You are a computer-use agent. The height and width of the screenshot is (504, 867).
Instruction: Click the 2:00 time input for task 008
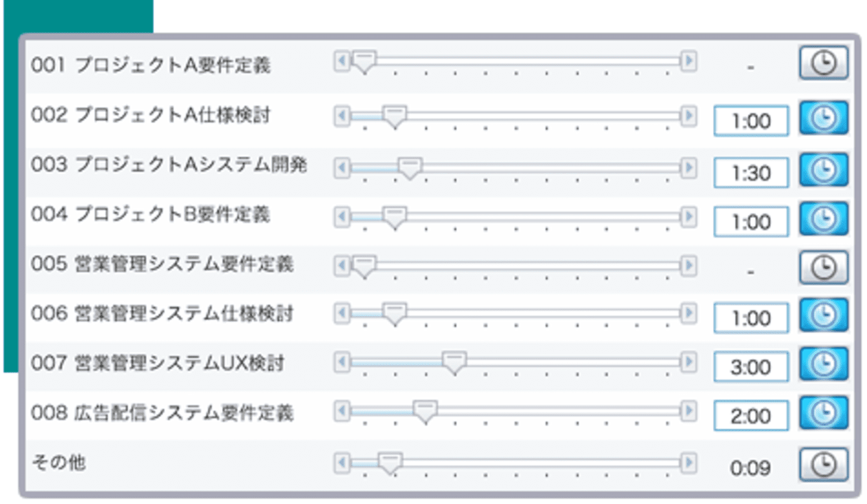[x=750, y=415]
